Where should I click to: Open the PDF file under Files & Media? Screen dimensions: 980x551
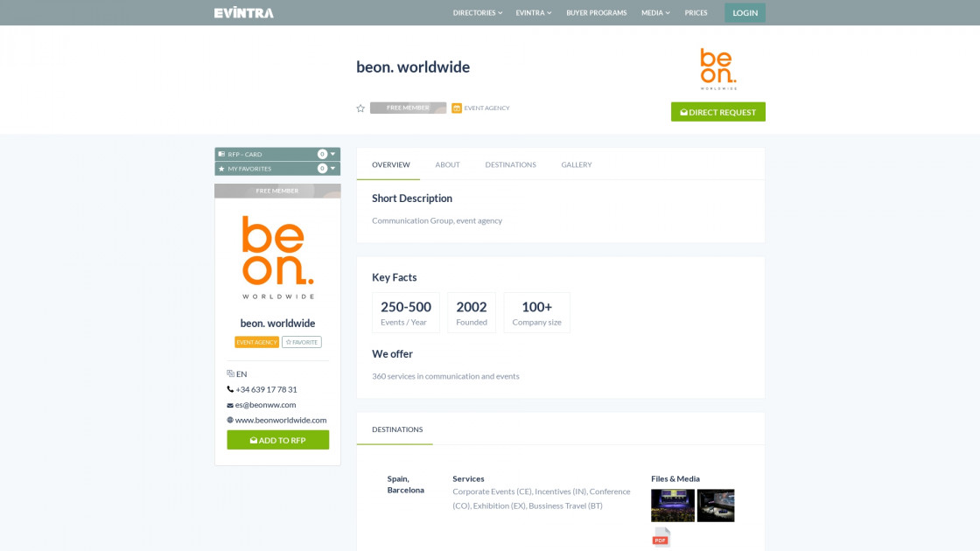click(660, 538)
